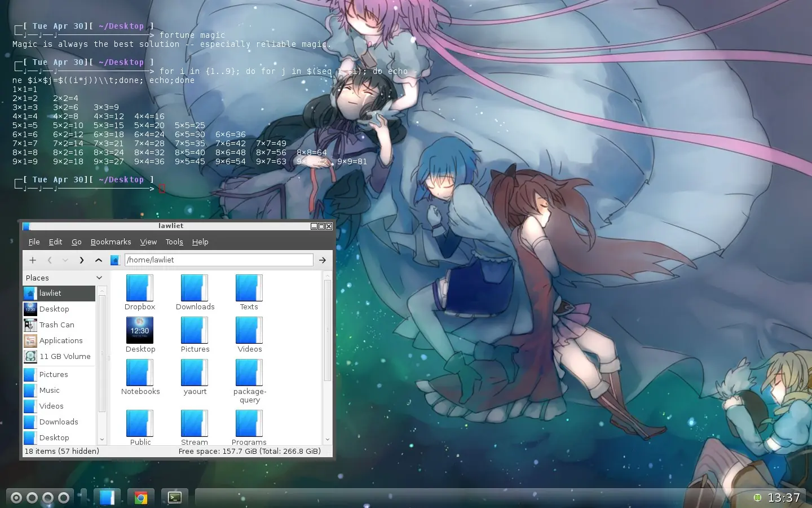Open the yaourt folder

(195, 374)
